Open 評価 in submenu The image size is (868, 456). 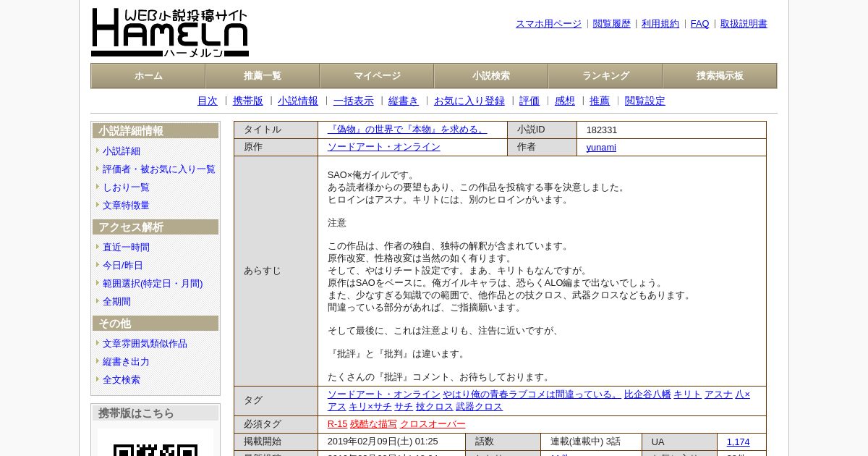(529, 101)
